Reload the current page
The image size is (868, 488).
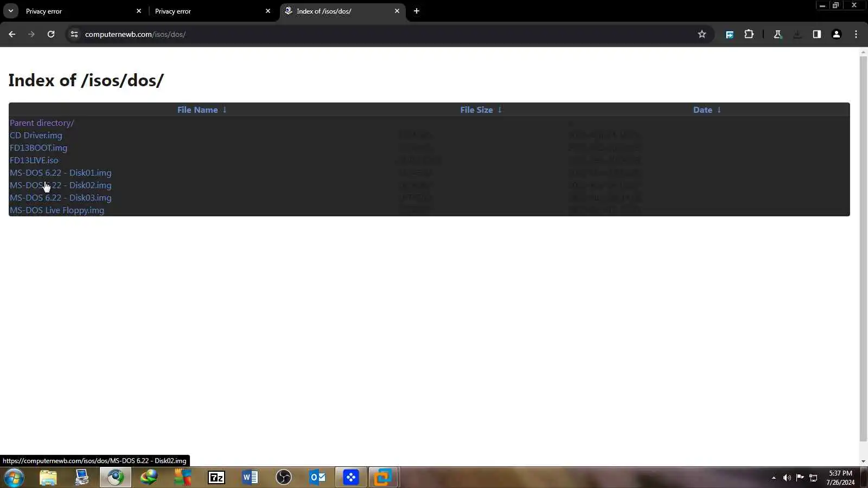click(51, 34)
